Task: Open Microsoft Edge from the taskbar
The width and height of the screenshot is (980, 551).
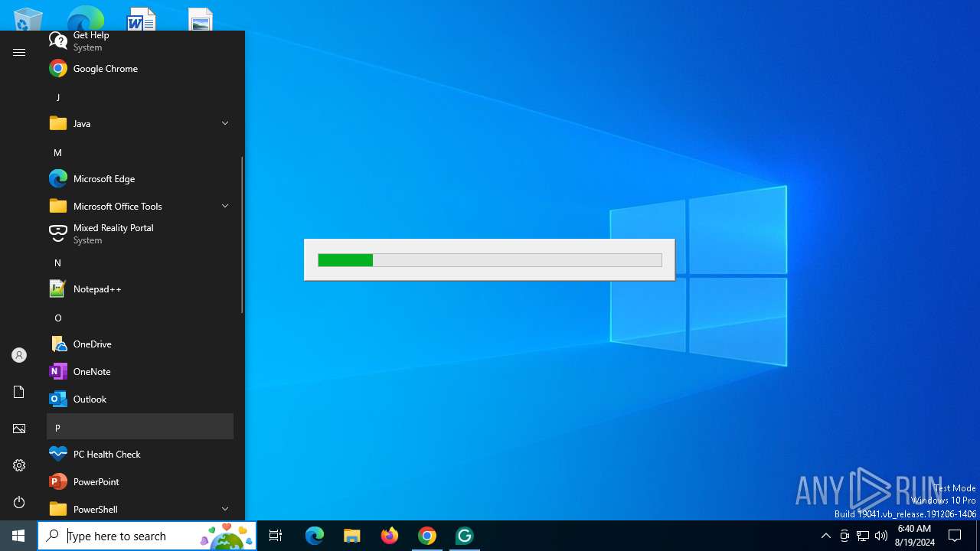Action: 315,536
